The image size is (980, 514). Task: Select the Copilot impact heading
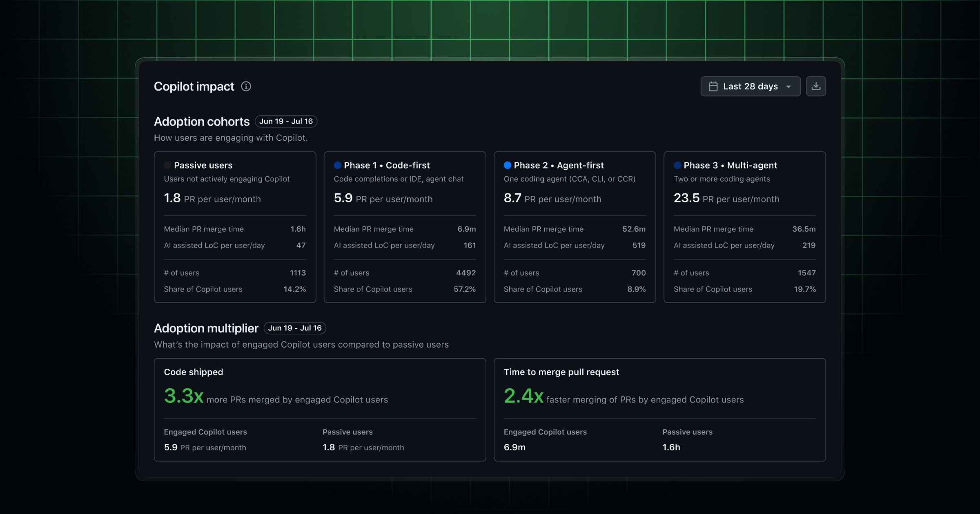pyautogui.click(x=194, y=86)
